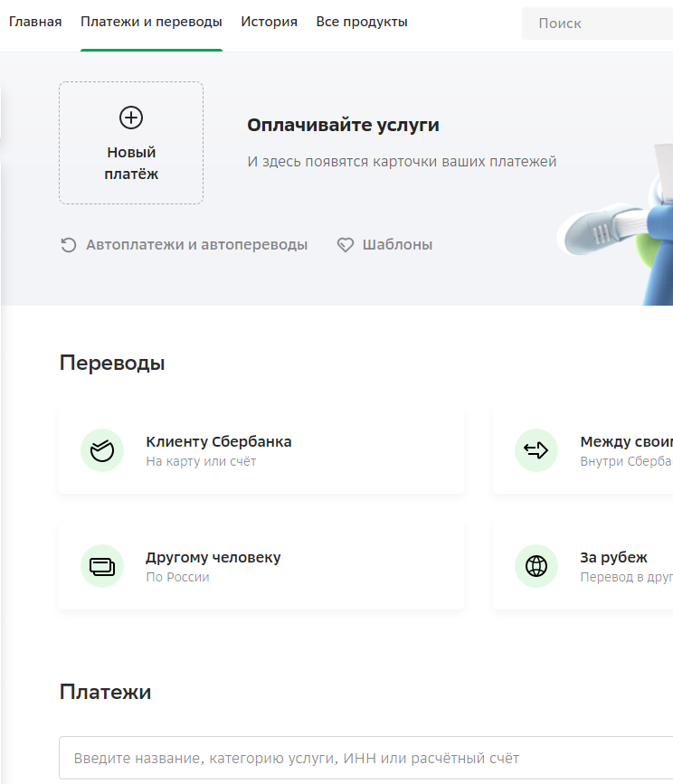
Task: Click the Оплачивайте услуги heading
Action: click(343, 125)
